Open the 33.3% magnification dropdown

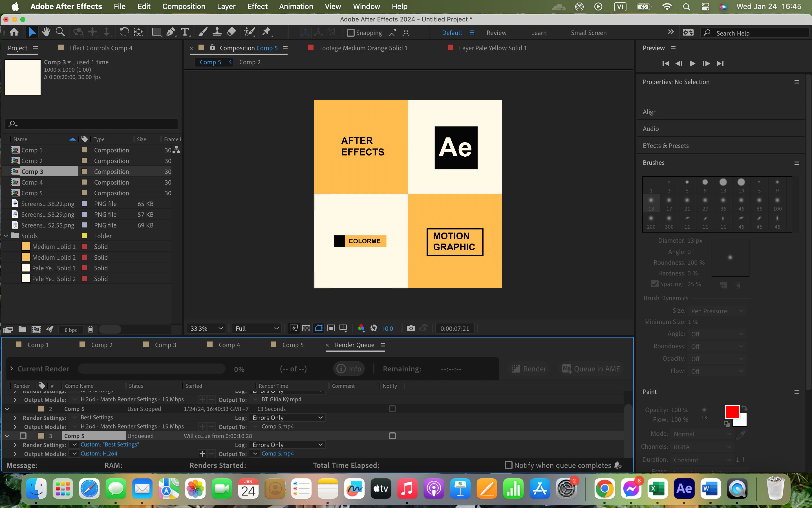pyautogui.click(x=206, y=328)
